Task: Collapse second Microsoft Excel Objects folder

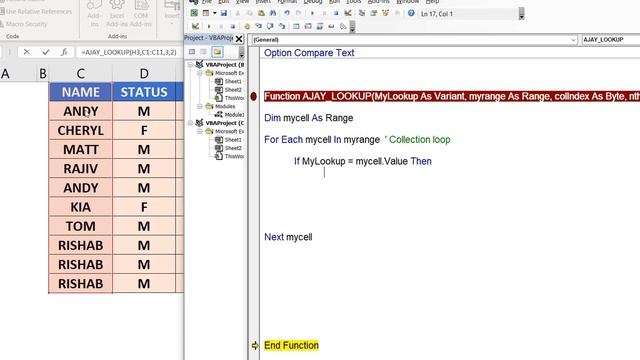Action: tap(200, 131)
